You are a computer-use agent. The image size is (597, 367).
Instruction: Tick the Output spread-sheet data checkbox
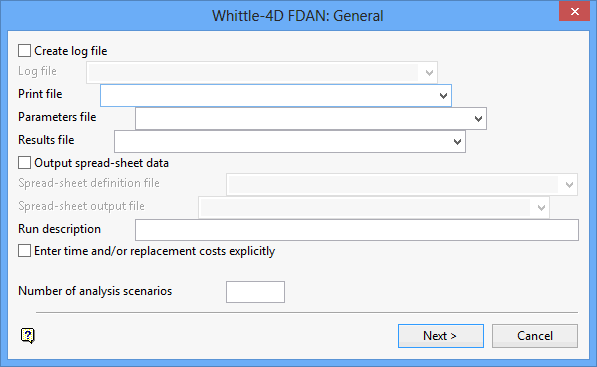pos(24,163)
